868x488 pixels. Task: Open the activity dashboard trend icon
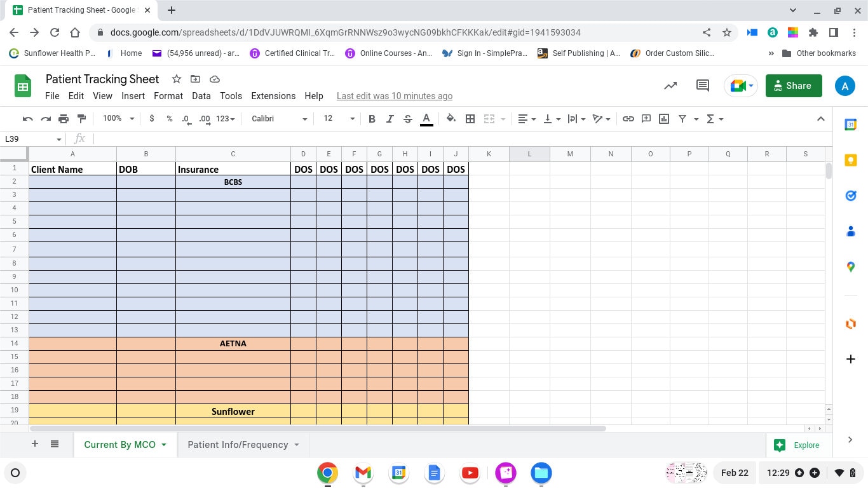(x=670, y=86)
